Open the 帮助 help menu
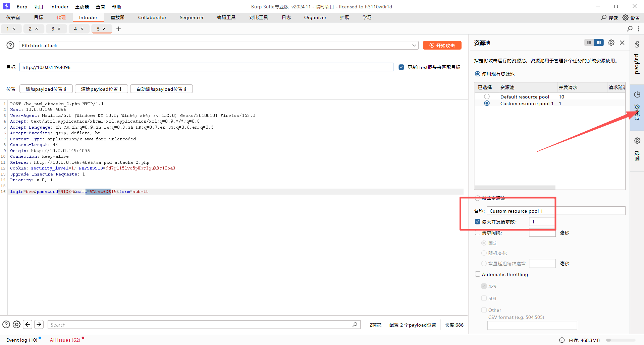Screen dimensions: 644x345 click(116, 7)
